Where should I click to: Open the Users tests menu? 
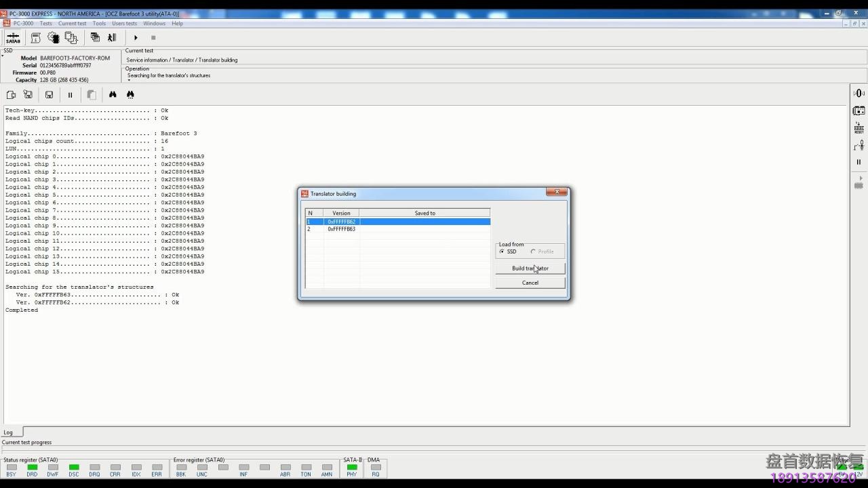pos(124,24)
